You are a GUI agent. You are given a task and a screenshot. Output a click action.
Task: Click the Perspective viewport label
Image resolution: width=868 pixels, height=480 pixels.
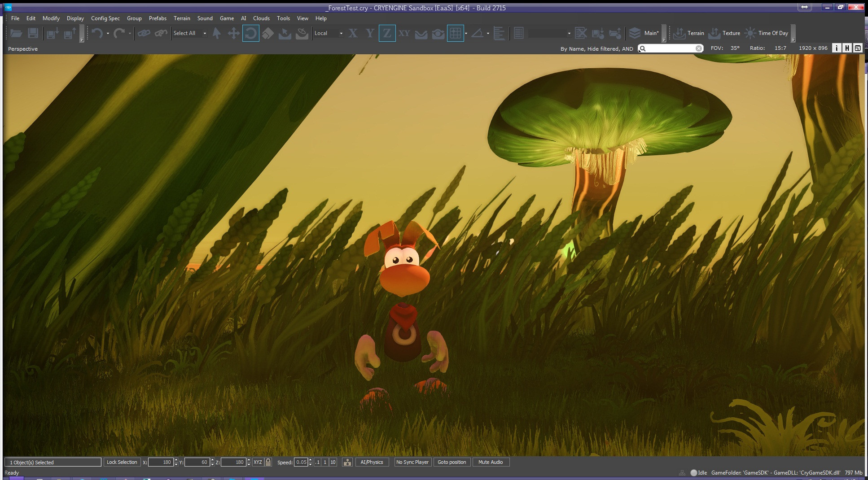(x=23, y=48)
